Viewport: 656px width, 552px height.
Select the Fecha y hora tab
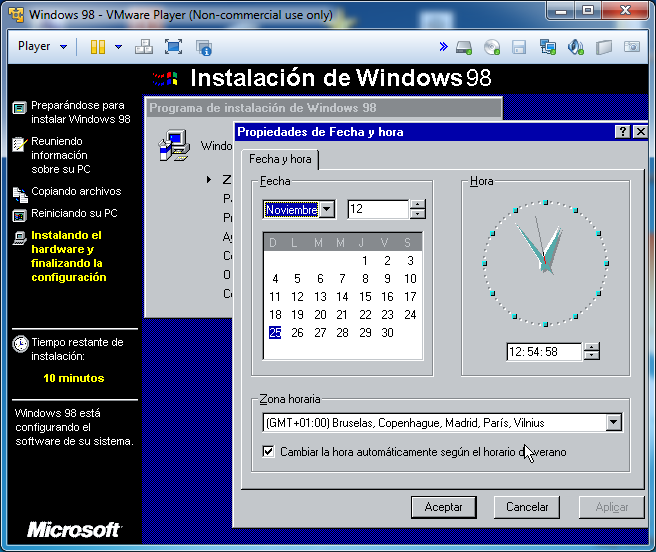280,160
